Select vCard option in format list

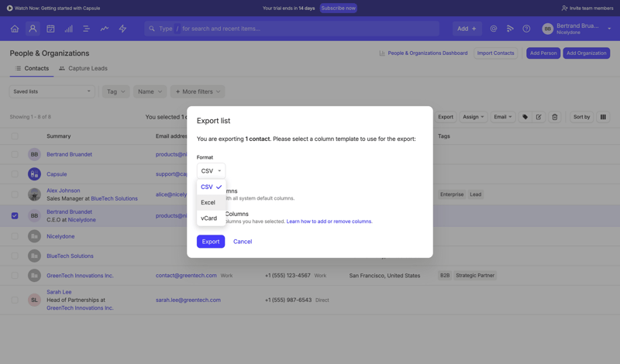tap(211, 218)
